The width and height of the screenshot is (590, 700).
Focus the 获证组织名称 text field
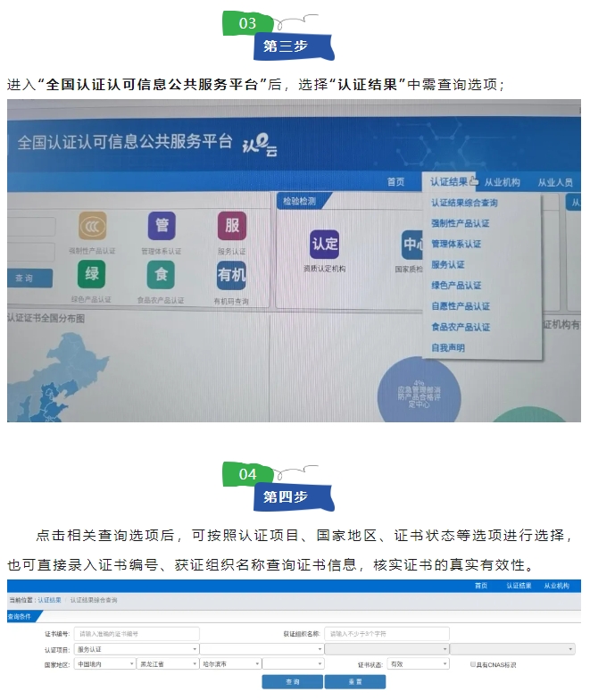point(386,633)
